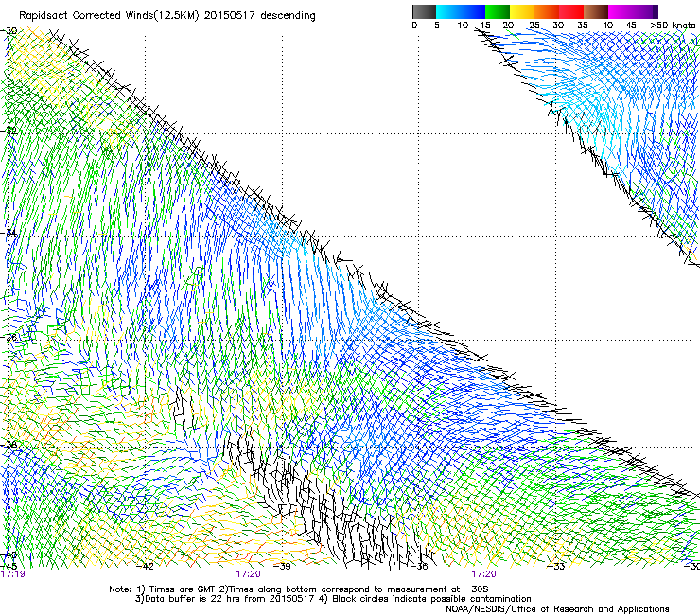Click the '-33' longitude label

(x=556, y=567)
